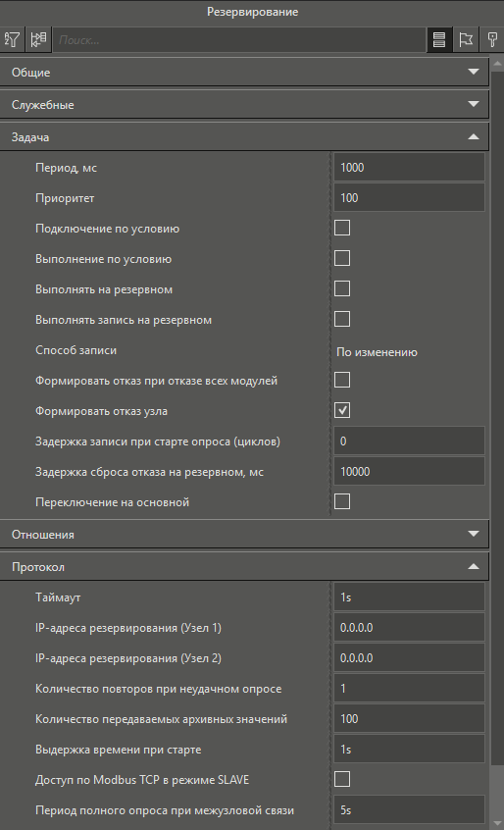Viewport: 504px width, 830px height.
Task: Select the Приоритет label
Action: pos(65,198)
